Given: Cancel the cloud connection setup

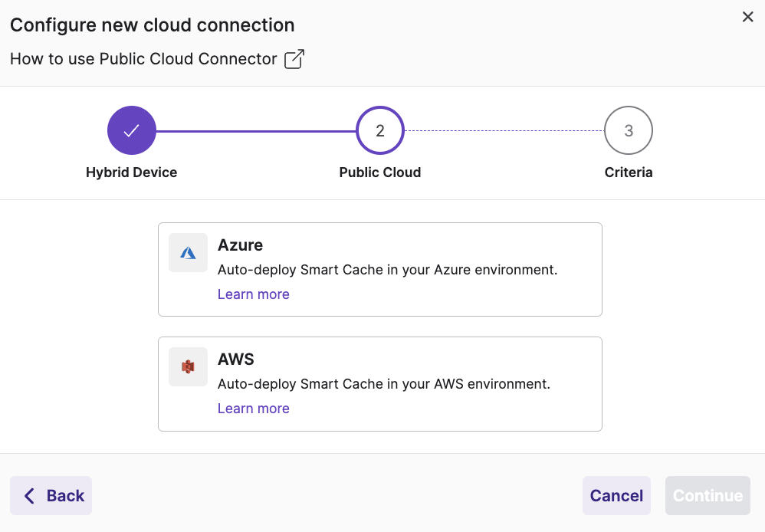Looking at the screenshot, I should (x=616, y=495).
